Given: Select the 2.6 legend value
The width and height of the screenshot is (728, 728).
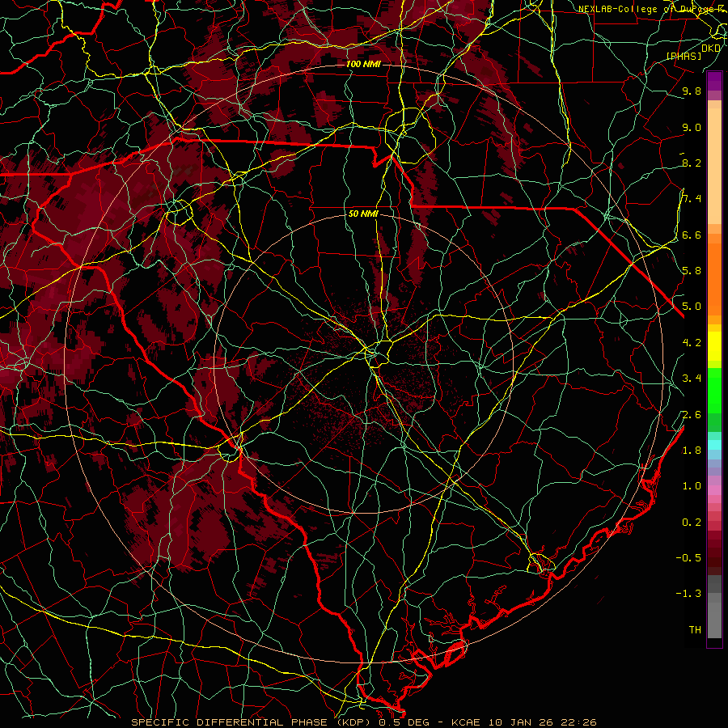Looking at the screenshot, I should (x=692, y=415).
